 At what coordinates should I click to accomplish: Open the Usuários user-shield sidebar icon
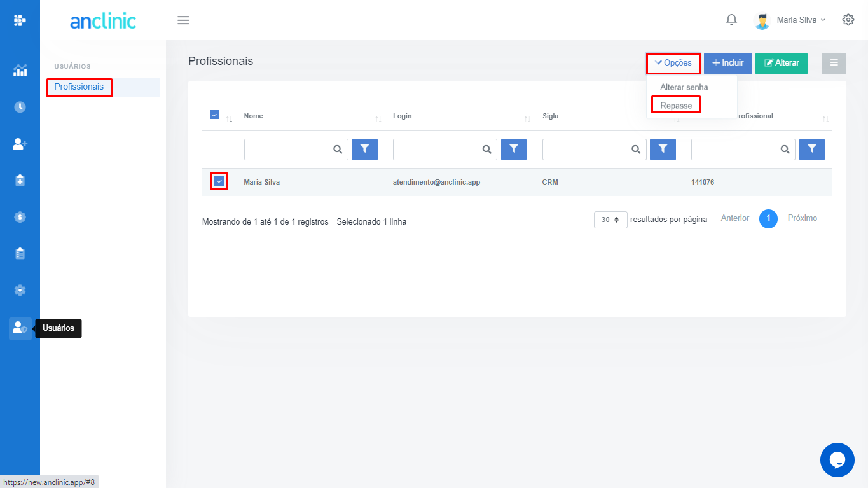point(20,328)
